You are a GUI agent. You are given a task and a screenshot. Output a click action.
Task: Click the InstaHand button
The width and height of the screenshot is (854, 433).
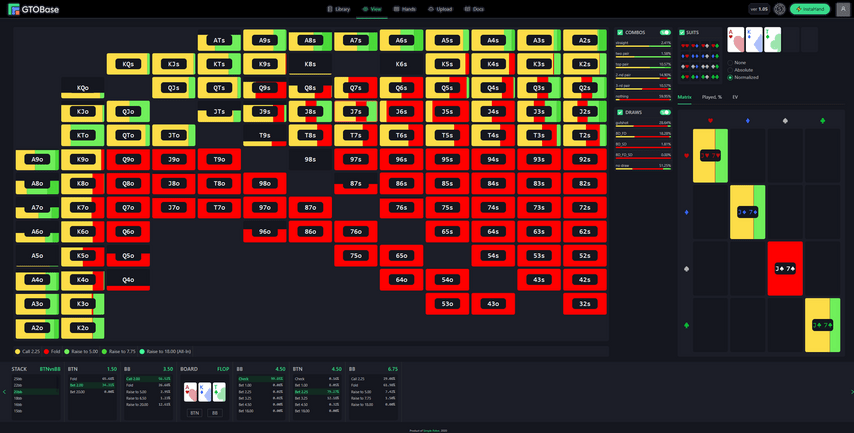(x=809, y=9)
